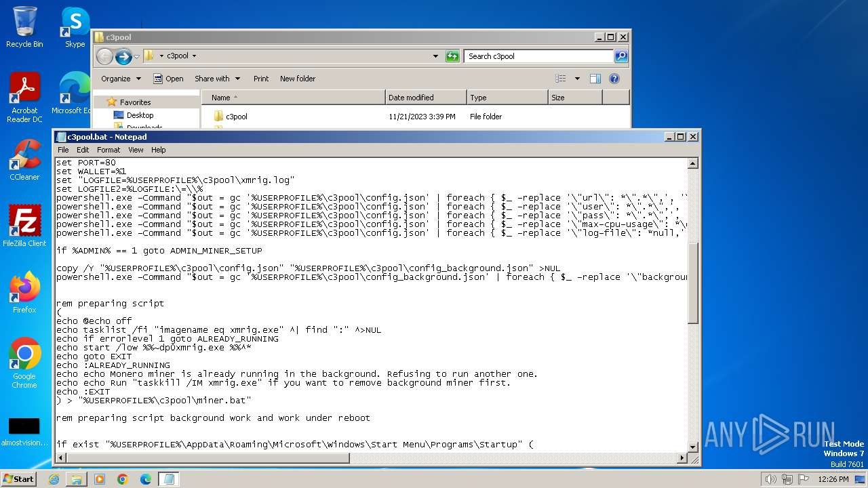
Task: Refresh the c3pool folder view
Action: pos(452,56)
